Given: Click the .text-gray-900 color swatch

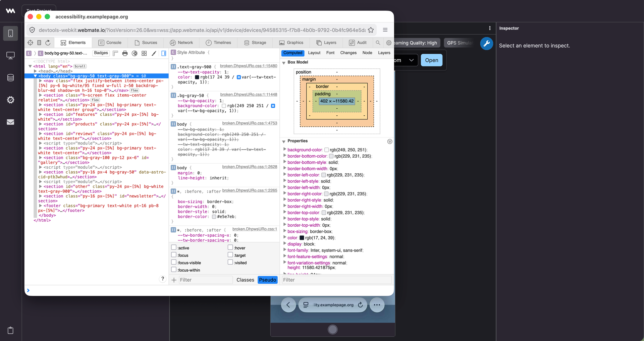Looking at the screenshot, I should click(197, 77).
